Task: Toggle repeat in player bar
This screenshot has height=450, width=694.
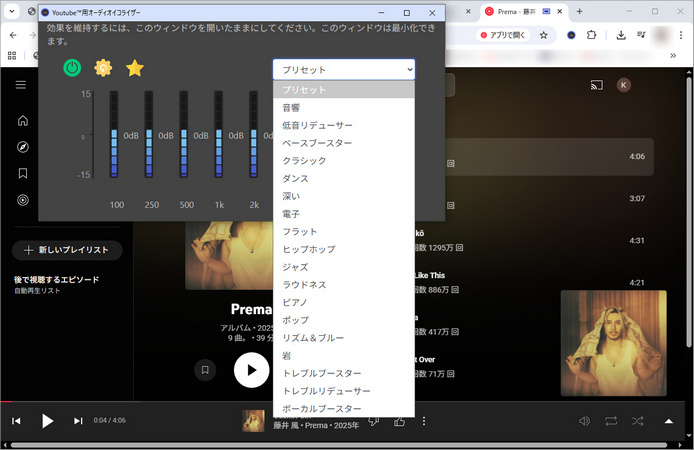Action: 611,421
